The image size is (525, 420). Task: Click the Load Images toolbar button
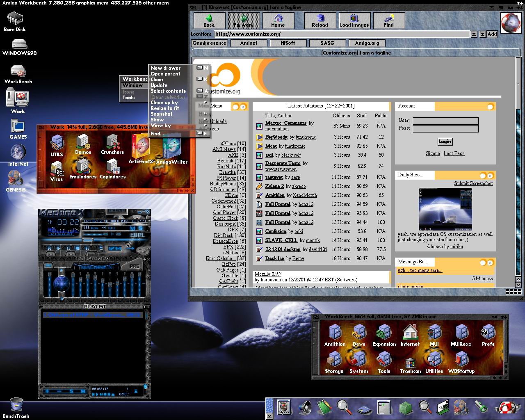tap(354, 21)
